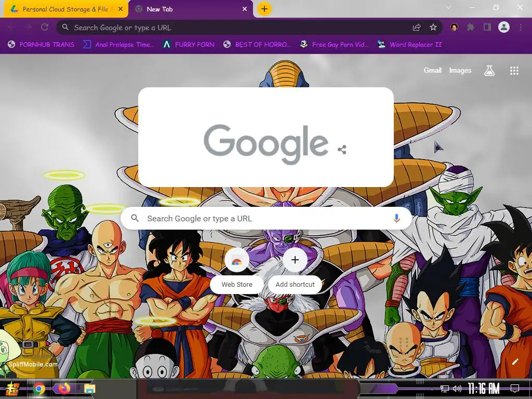Open the notification center icon
Image resolution: width=532 pixels, height=399 pixels.
pos(515,389)
